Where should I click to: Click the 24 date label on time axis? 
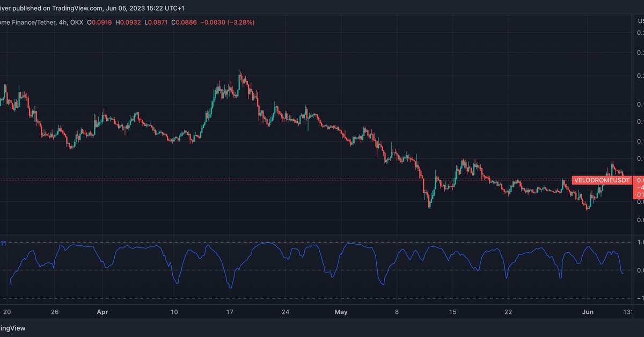point(286,311)
